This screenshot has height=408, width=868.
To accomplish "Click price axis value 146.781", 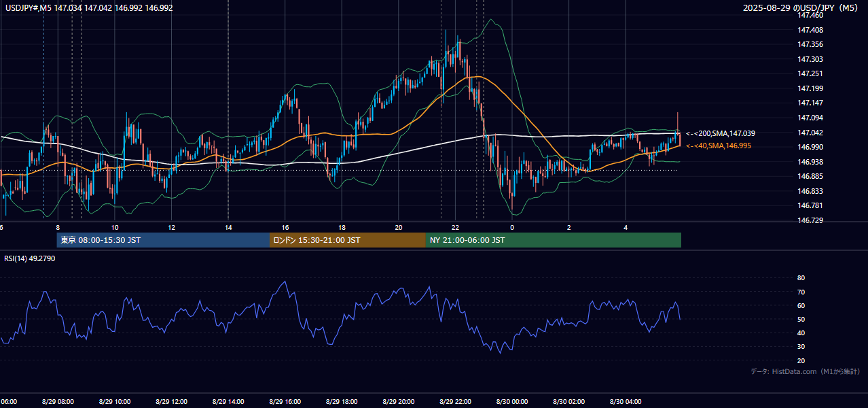I will click(x=811, y=205).
